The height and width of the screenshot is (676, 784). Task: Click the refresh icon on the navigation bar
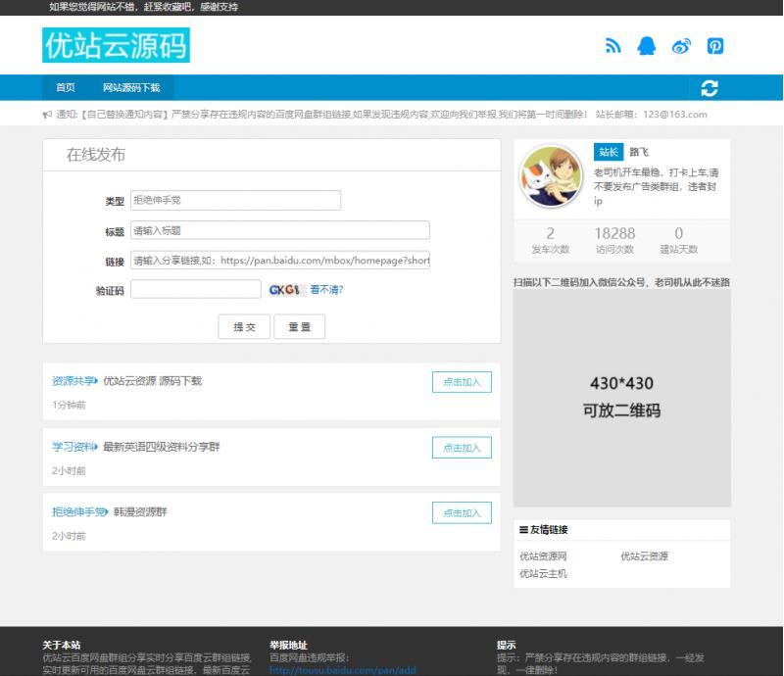pos(708,87)
